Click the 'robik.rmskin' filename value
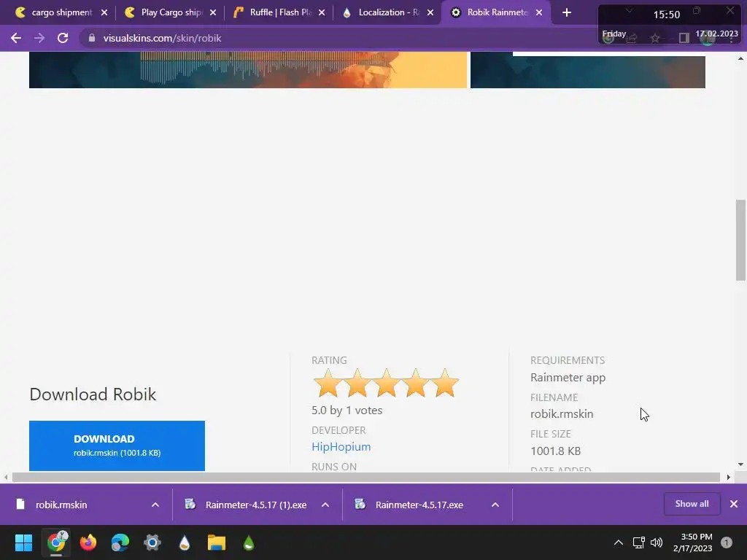The height and width of the screenshot is (560, 747). coord(562,414)
